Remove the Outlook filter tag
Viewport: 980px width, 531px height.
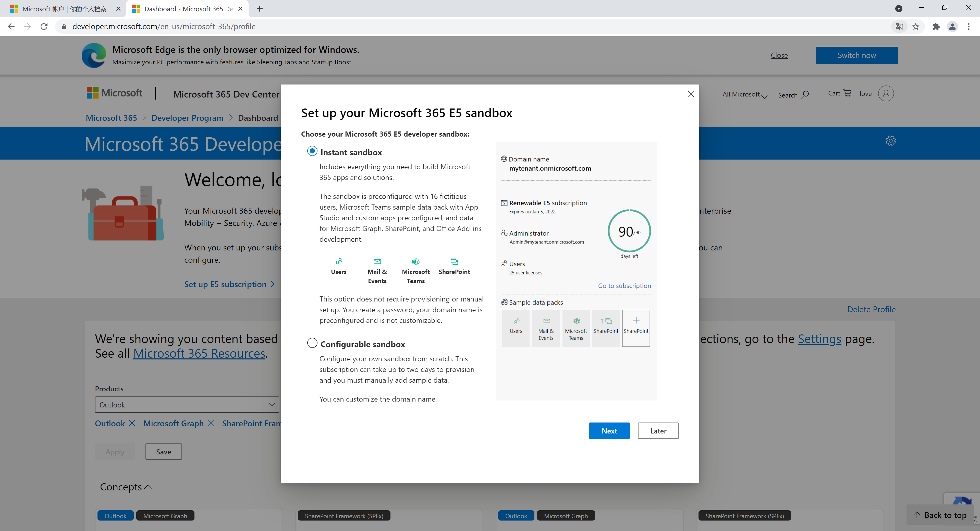point(132,423)
